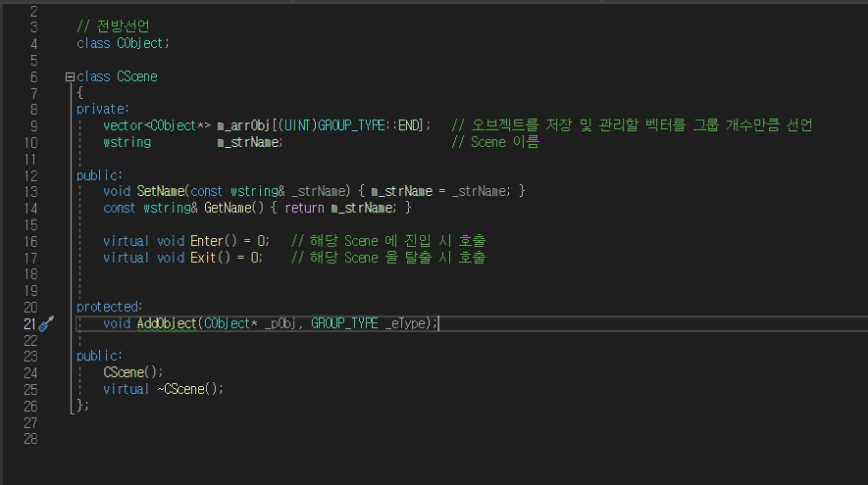Click the quick actions screwdriver icon on line 21

point(46,323)
